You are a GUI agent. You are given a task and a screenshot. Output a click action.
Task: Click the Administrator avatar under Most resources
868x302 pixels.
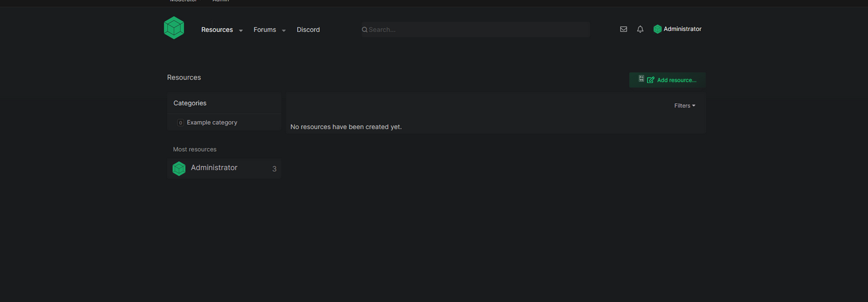click(x=179, y=169)
